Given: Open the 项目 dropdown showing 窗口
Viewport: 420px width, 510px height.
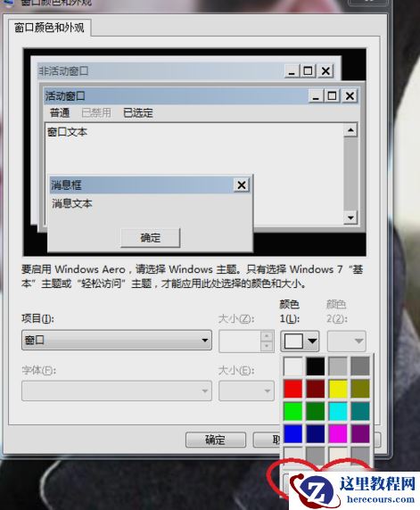Looking at the screenshot, I should tap(117, 341).
